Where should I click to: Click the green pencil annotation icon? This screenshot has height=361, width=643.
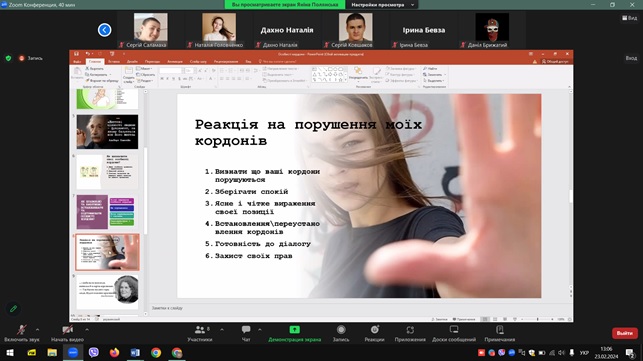(13, 308)
